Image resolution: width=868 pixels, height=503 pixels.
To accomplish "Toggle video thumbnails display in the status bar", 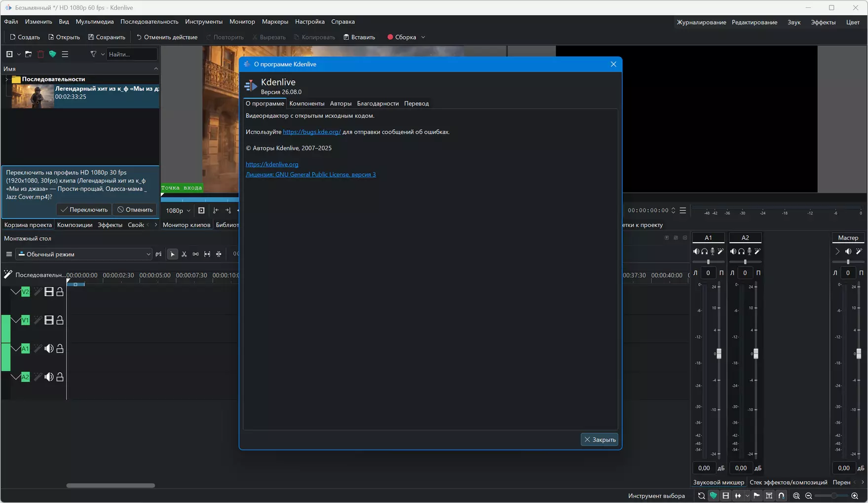I will pyautogui.click(x=726, y=496).
